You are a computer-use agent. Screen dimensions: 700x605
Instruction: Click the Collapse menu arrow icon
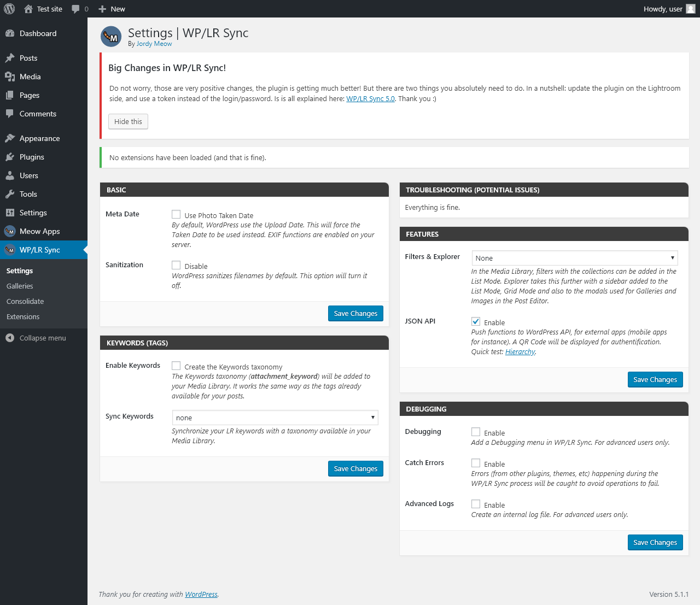tap(10, 338)
